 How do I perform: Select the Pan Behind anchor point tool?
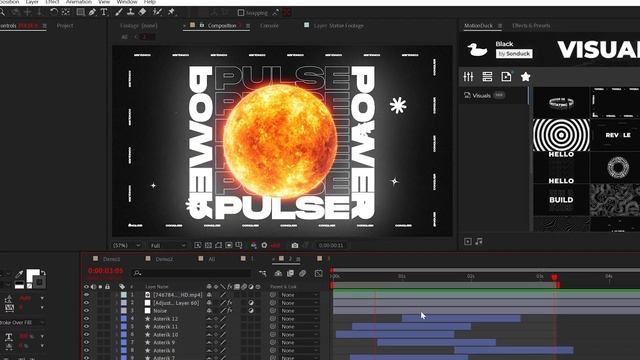click(66, 12)
